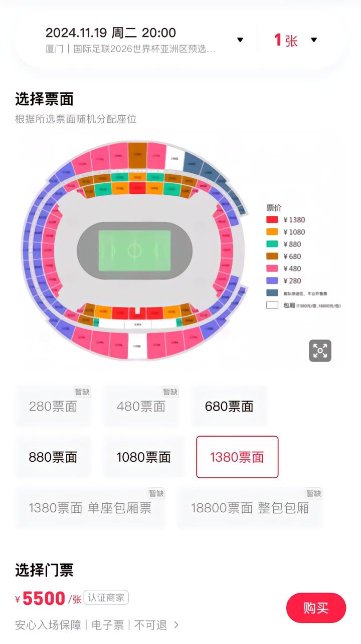Tap the match date 2024.11.19 text
The height and width of the screenshot is (644, 361).
[76, 33]
